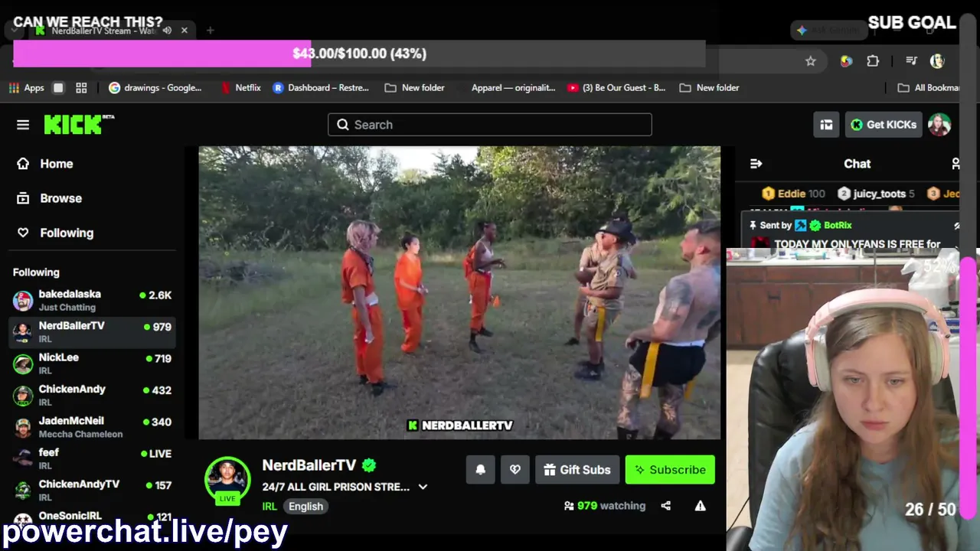Click the IRL category link under stream title

coord(269,507)
